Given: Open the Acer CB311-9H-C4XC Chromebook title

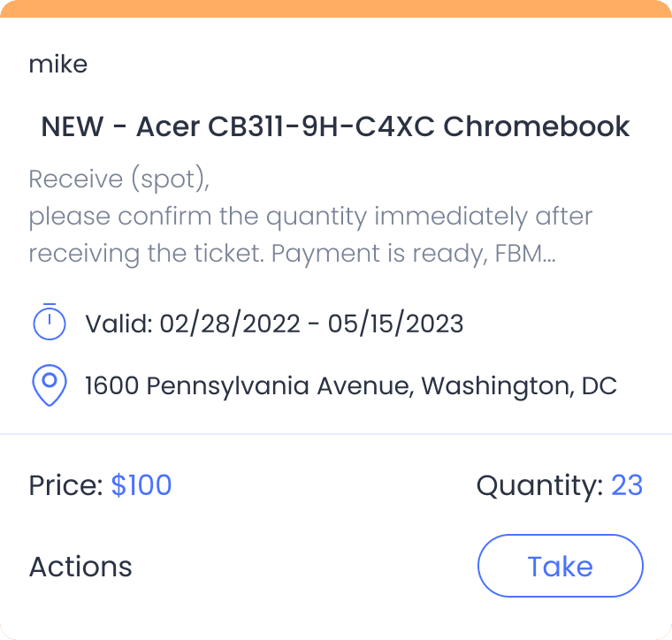Looking at the screenshot, I should tap(335, 126).
